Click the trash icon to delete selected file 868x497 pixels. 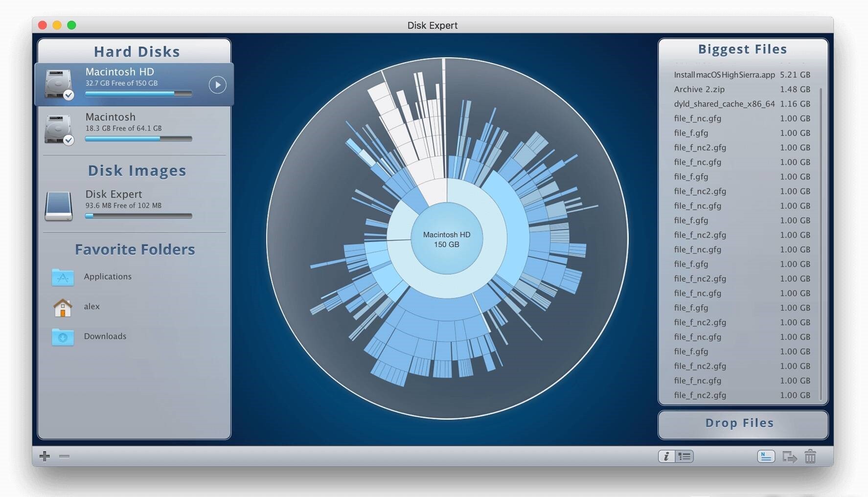[x=811, y=456]
